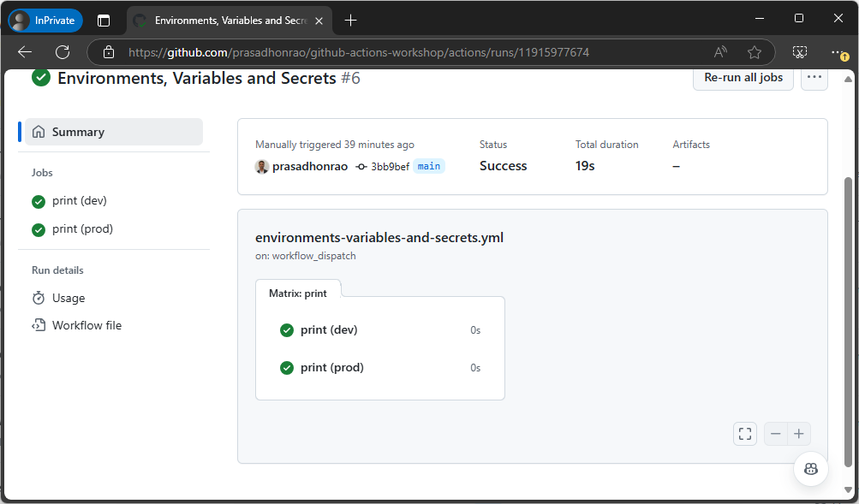Click the Re-run all jobs button
Screen dimensions: 859x504
(x=742, y=77)
